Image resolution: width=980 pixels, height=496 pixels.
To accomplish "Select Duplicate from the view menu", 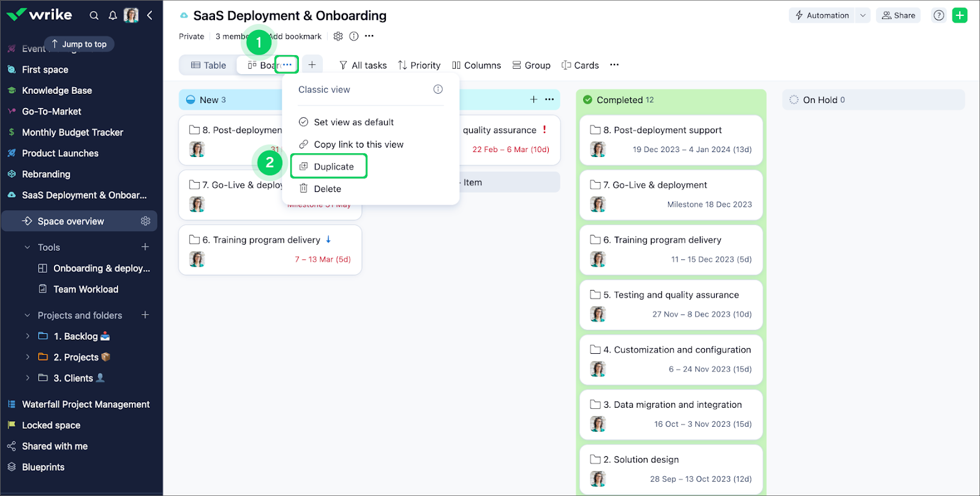I will (x=333, y=167).
